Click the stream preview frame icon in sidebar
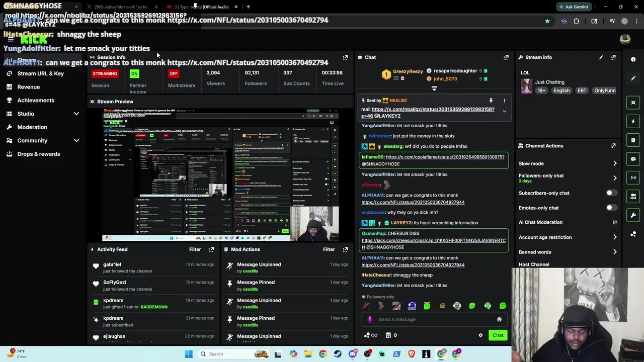 click(x=633, y=103)
